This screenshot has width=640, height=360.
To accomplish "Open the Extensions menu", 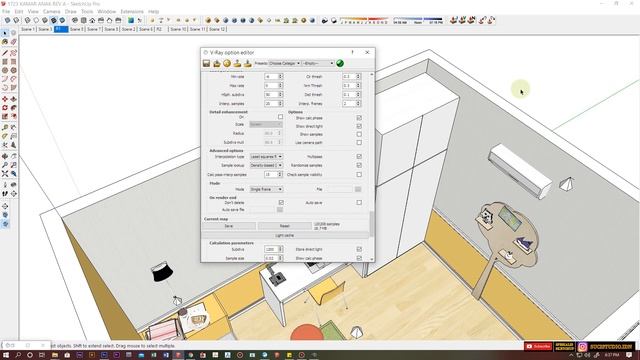I will pyautogui.click(x=132, y=11).
